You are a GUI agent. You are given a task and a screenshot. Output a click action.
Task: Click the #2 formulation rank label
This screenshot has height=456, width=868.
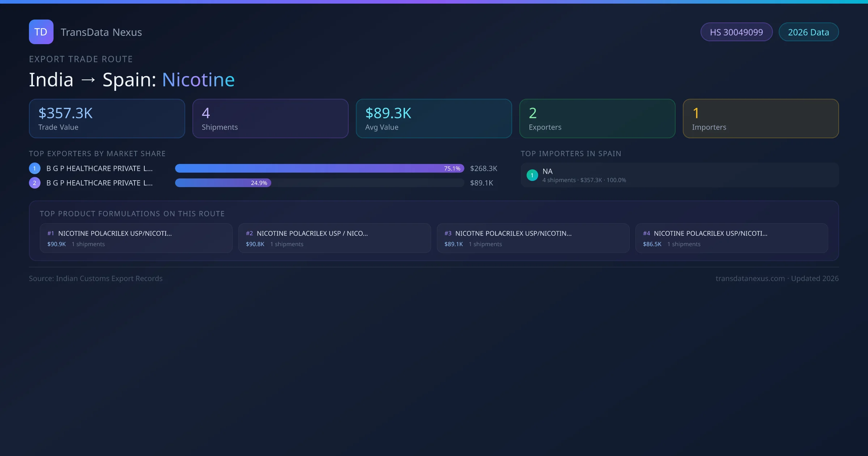pyautogui.click(x=249, y=233)
